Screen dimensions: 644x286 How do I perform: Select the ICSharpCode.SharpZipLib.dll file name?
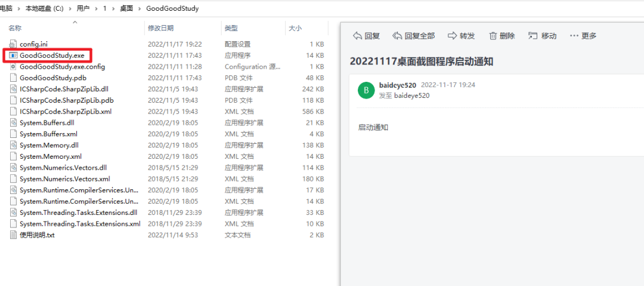pos(64,89)
